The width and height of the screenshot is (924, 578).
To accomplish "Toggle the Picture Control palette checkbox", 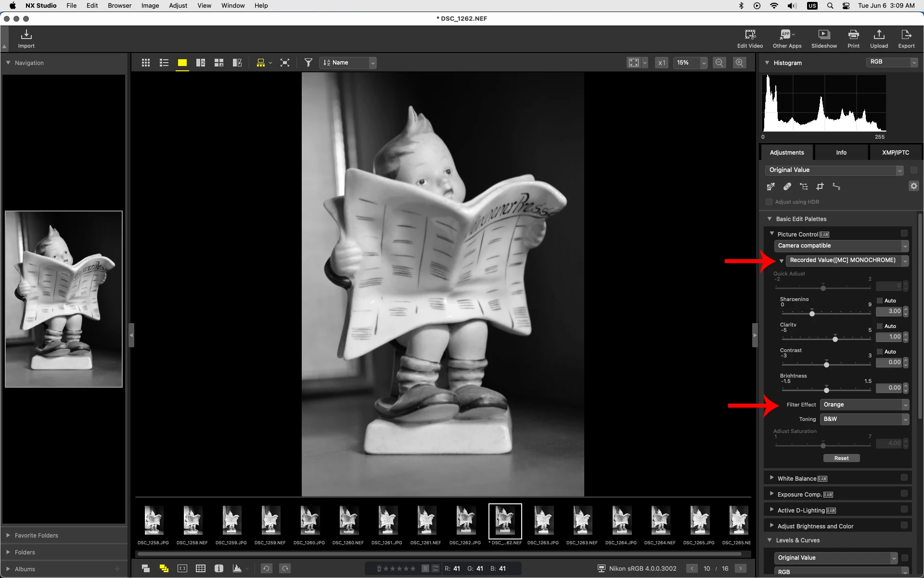I will coord(904,234).
